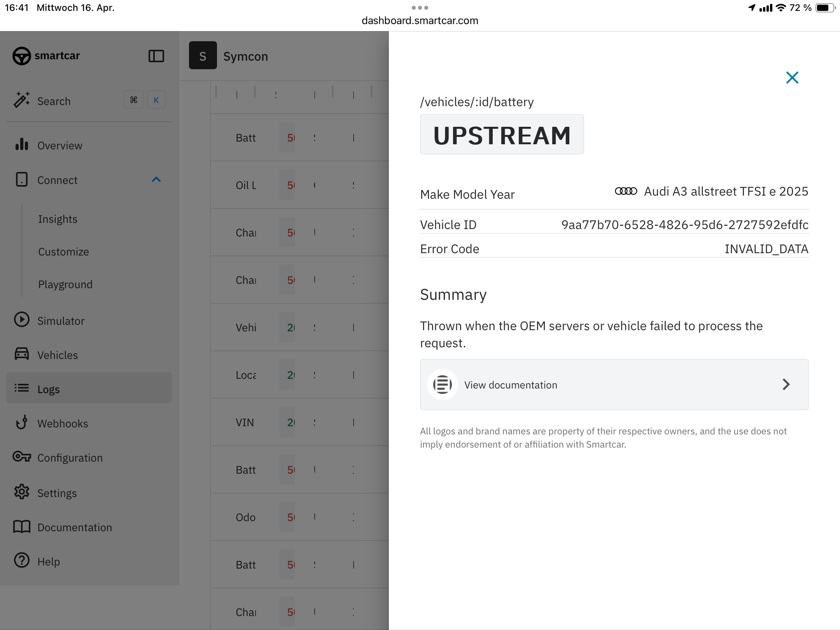This screenshot has height=630, width=840.
Task: Click the documentation lines icon
Action: click(x=443, y=385)
